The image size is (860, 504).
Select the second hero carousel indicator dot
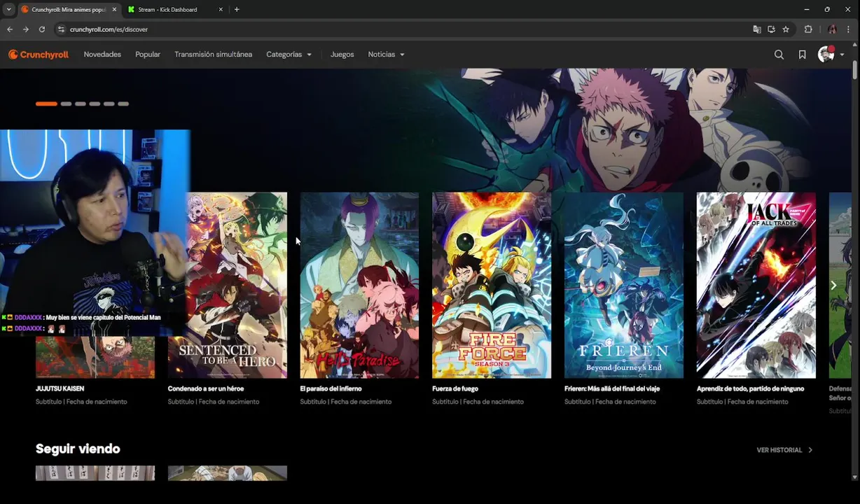point(66,104)
